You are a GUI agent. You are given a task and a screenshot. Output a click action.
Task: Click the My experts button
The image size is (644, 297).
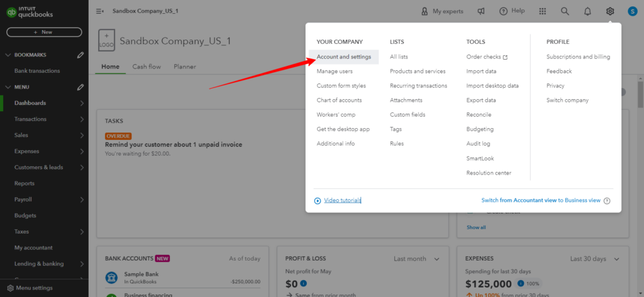(442, 11)
